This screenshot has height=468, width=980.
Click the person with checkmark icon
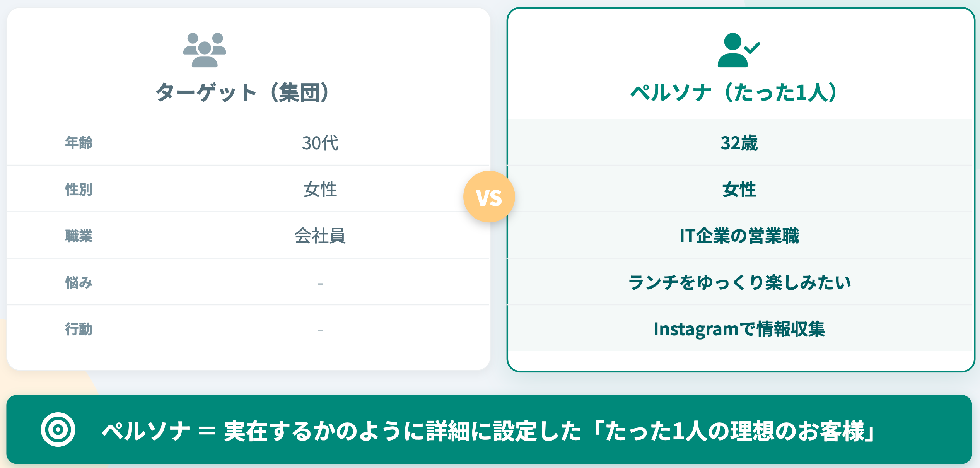point(738,50)
